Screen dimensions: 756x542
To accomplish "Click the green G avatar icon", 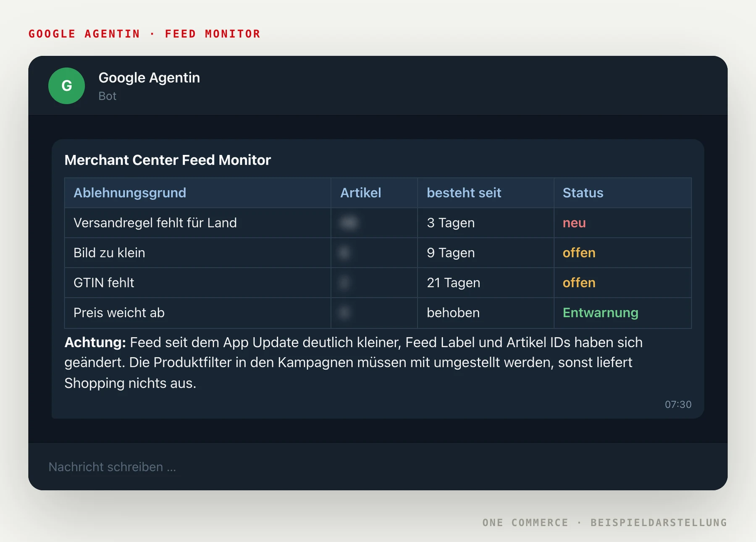I will click(x=66, y=86).
